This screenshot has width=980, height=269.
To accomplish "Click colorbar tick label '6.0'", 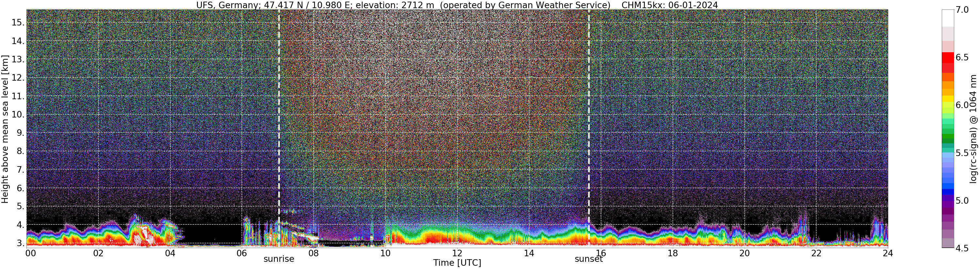I will [962, 105].
